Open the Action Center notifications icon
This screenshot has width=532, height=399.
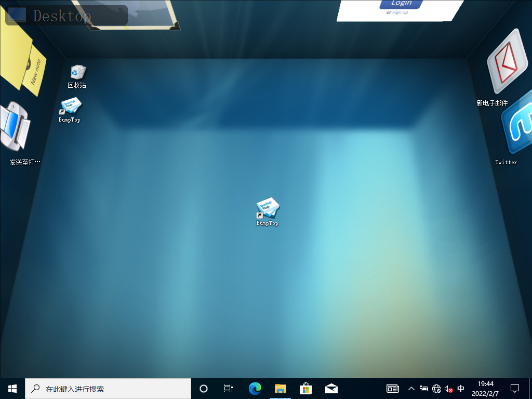pyautogui.click(x=515, y=389)
